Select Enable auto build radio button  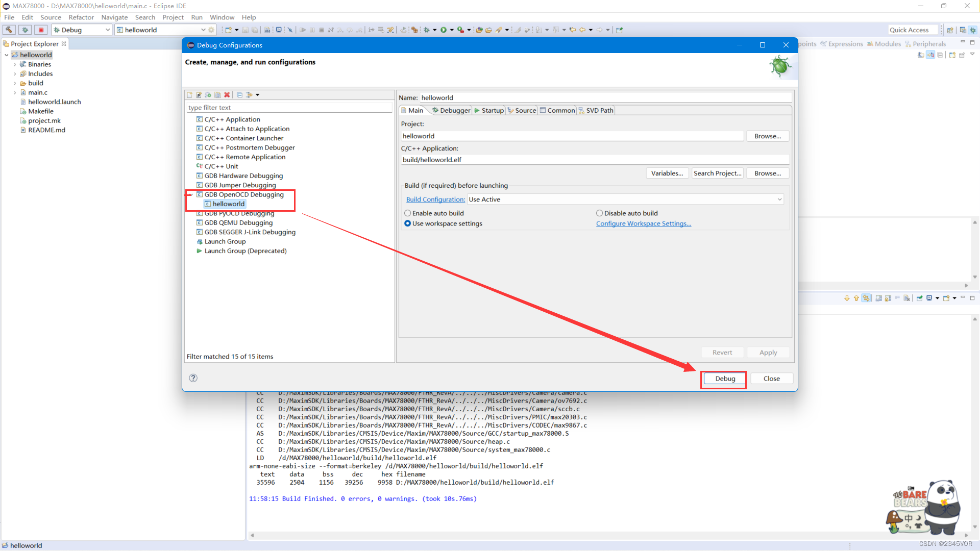point(408,213)
